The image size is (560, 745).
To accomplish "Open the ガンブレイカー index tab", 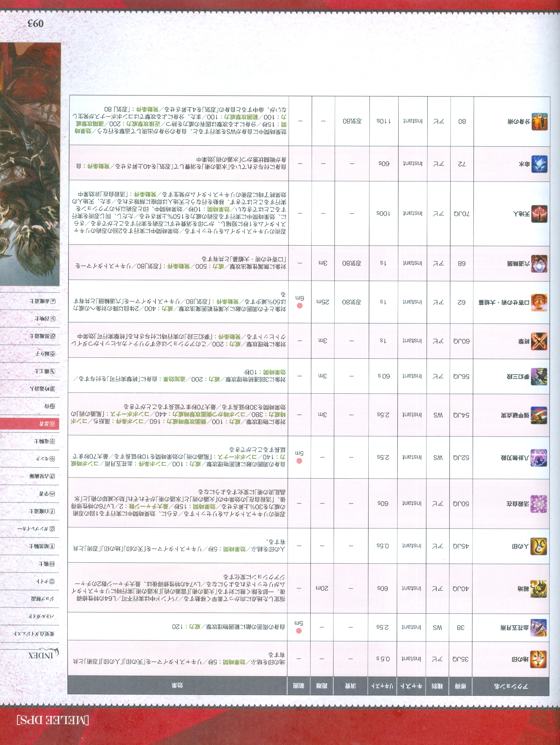I will [37, 529].
